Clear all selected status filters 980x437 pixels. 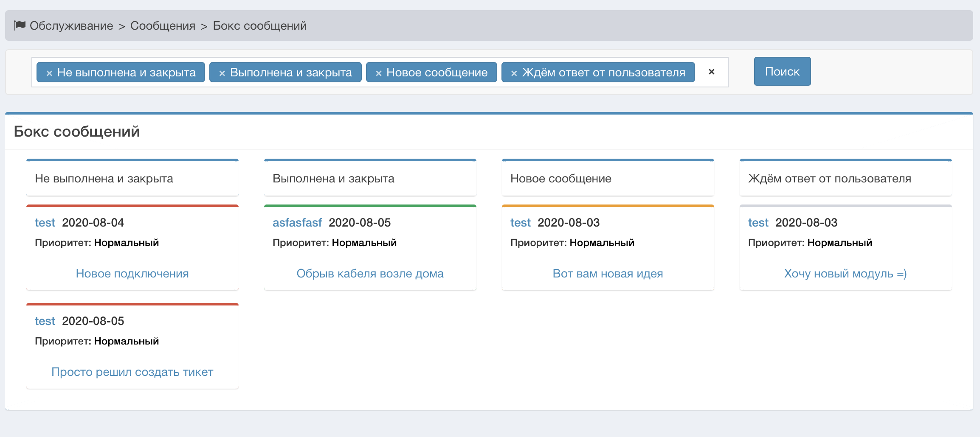711,72
